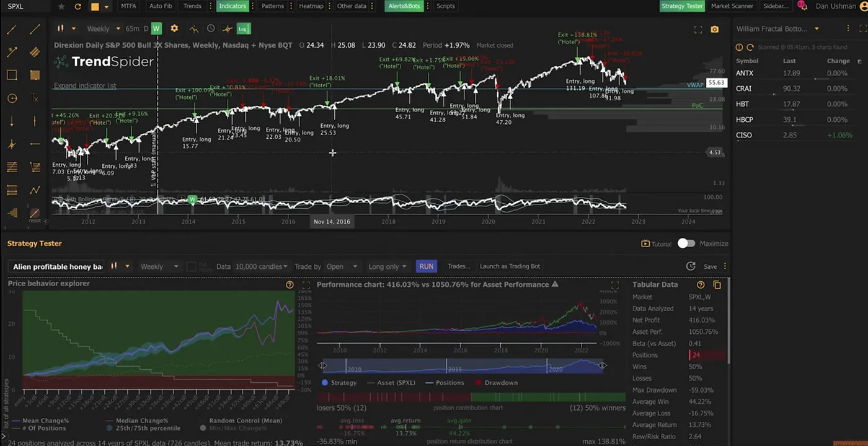Screen dimensions: 868x446
Task: Refresh the chart with the reload icon
Action: point(77,6)
